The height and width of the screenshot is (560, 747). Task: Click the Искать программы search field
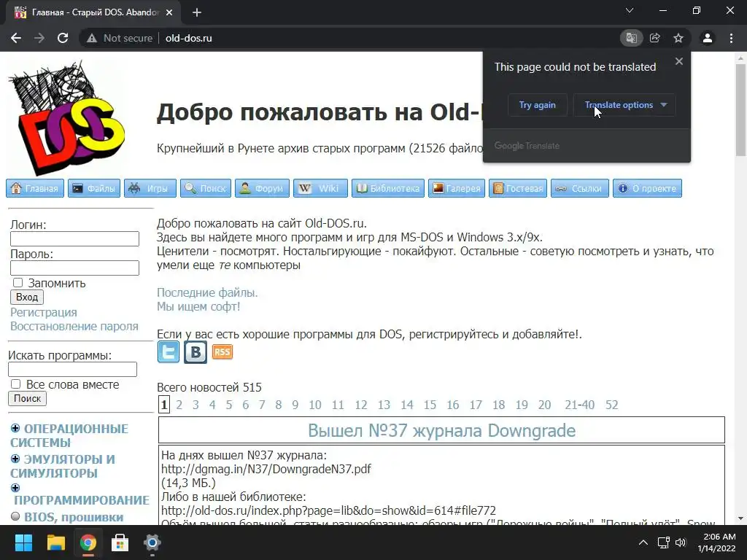(x=72, y=369)
